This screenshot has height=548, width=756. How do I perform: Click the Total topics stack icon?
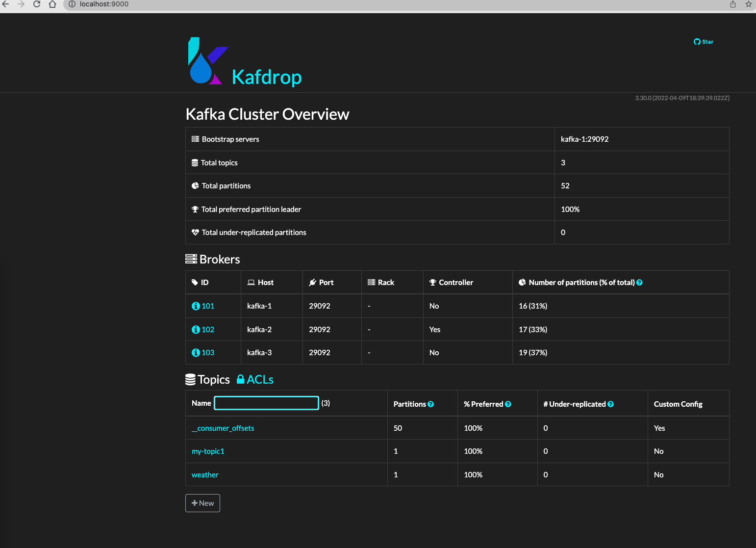(195, 163)
